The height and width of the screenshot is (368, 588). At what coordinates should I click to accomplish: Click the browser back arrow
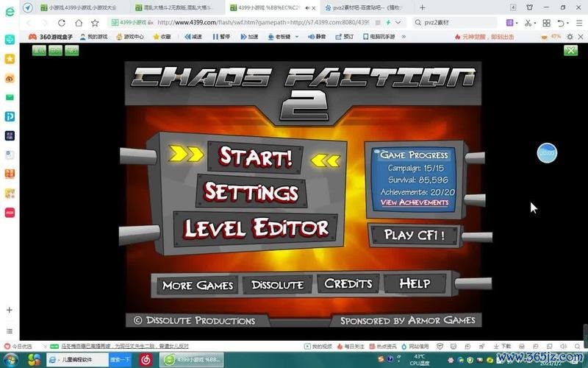coord(29,23)
